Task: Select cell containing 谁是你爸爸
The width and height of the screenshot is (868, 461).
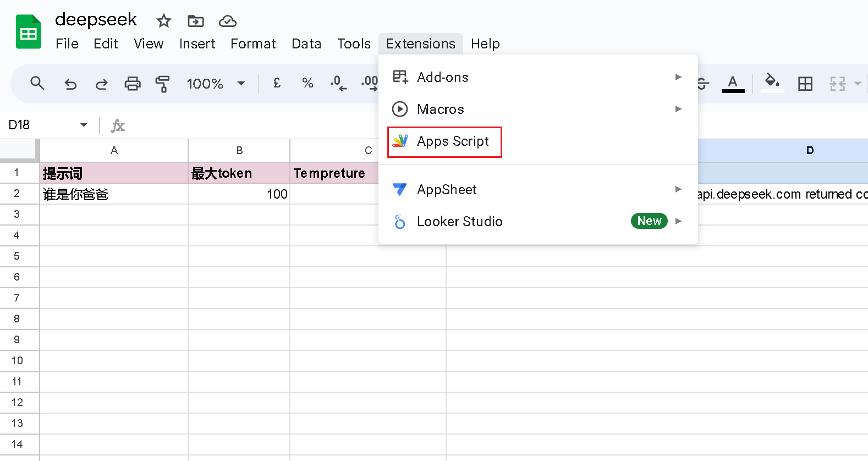Action: 114,194
